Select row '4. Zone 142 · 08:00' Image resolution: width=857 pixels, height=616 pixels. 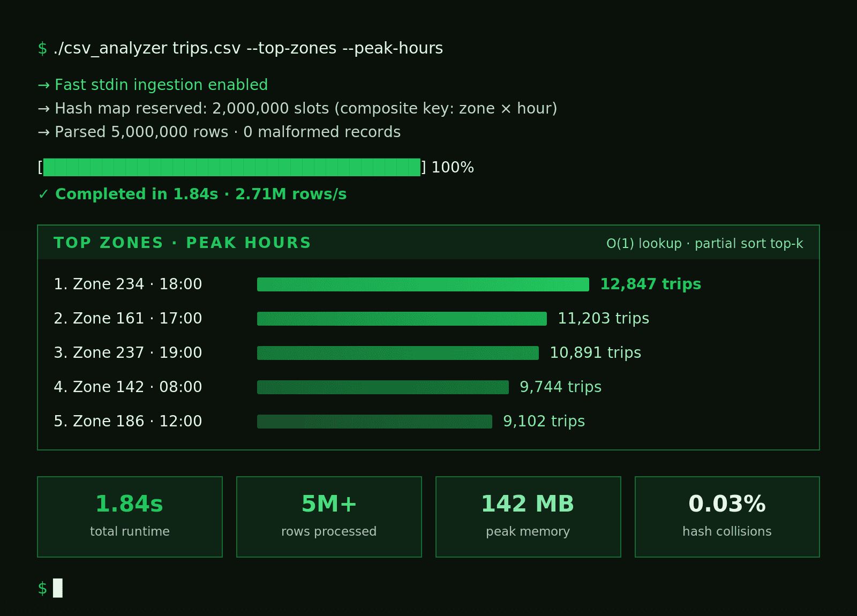pos(128,387)
